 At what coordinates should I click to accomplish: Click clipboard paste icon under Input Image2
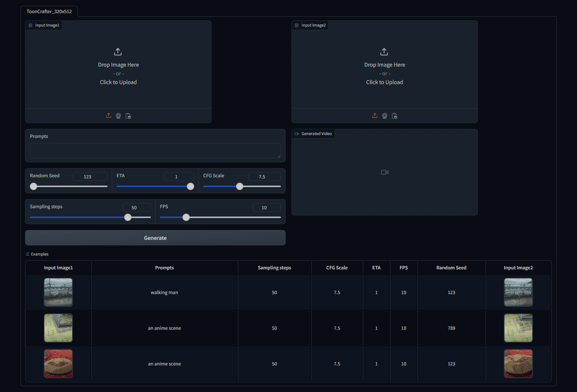pos(395,116)
